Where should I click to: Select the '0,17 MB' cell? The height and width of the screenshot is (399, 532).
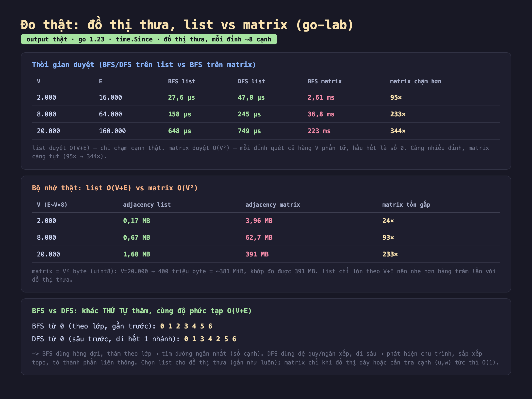(x=136, y=221)
